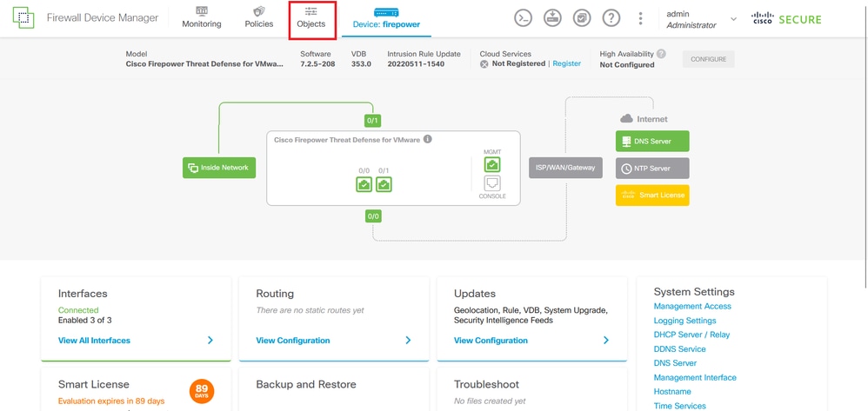Click the NTP Server gray button
868x411 pixels.
point(652,169)
